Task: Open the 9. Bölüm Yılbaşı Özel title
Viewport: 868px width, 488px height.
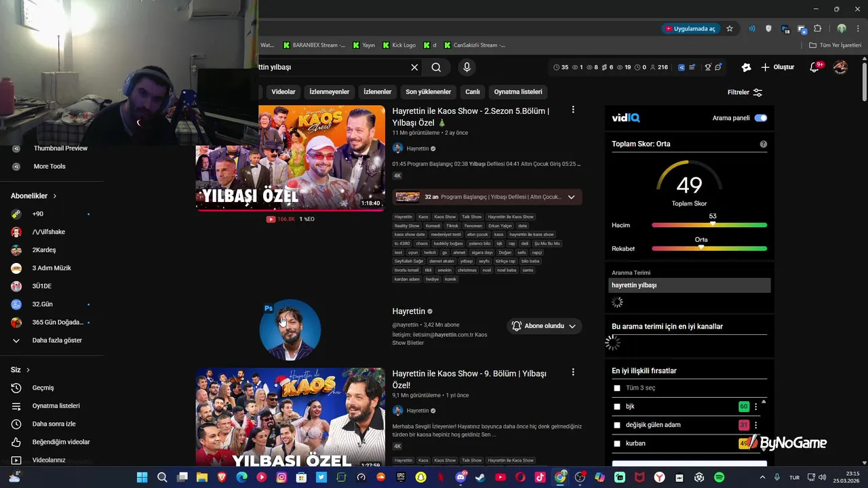Action: pos(469,379)
